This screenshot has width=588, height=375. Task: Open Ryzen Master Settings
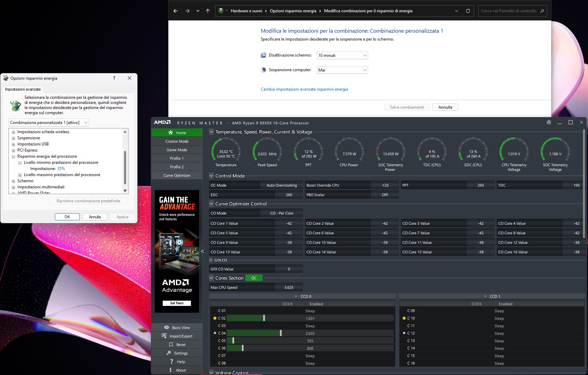pyautogui.click(x=177, y=353)
